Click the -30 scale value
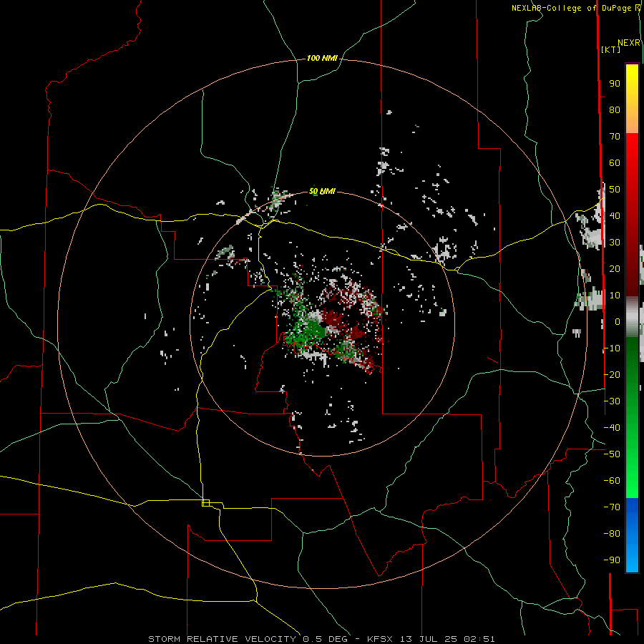The width and height of the screenshot is (644, 644). pyautogui.click(x=612, y=401)
